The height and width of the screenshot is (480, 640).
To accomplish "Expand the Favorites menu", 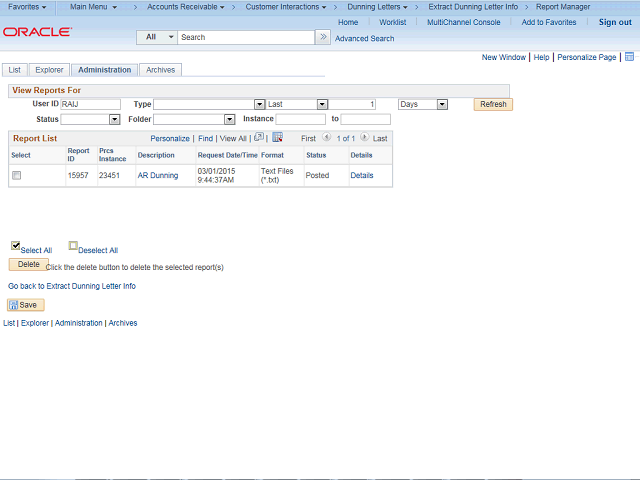I will click(27, 7).
